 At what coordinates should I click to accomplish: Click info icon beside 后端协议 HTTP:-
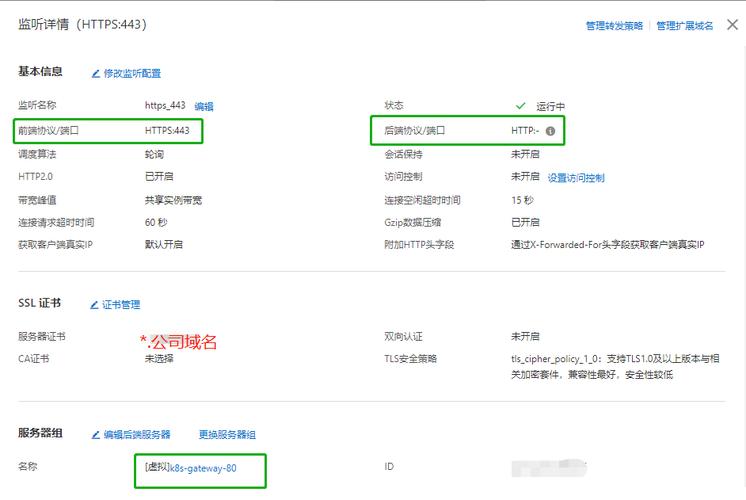(550, 131)
